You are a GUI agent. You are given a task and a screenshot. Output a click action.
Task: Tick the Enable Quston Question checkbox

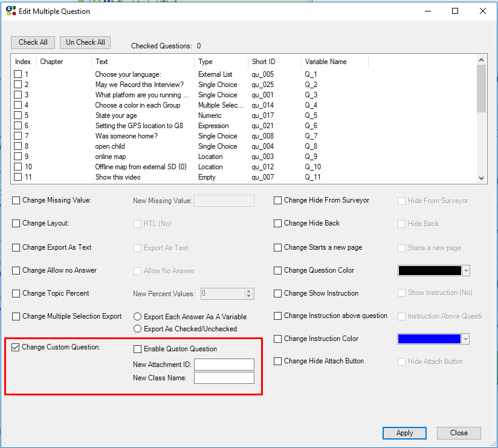click(x=137, y=349)
